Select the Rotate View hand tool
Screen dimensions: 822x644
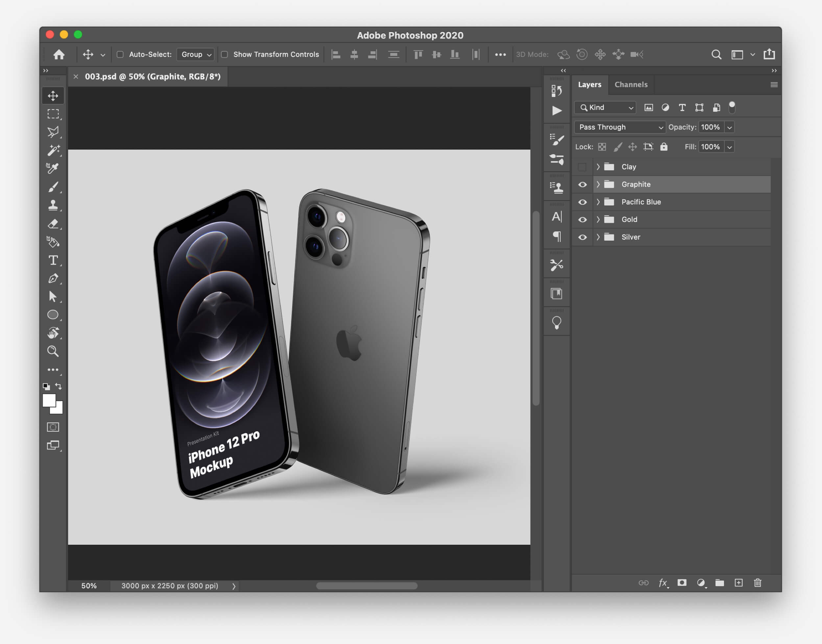[x=53, y=333]
